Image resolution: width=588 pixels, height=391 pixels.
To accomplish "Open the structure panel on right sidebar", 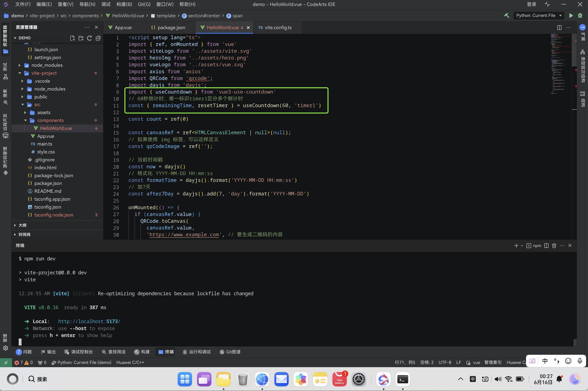I will coord(582,99).
